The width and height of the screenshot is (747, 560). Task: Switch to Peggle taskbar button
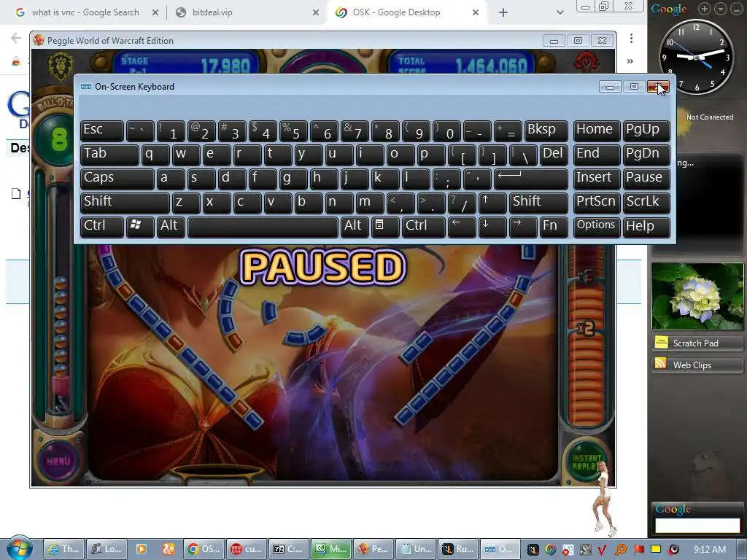pyautogui.click(x=373, y=549)
